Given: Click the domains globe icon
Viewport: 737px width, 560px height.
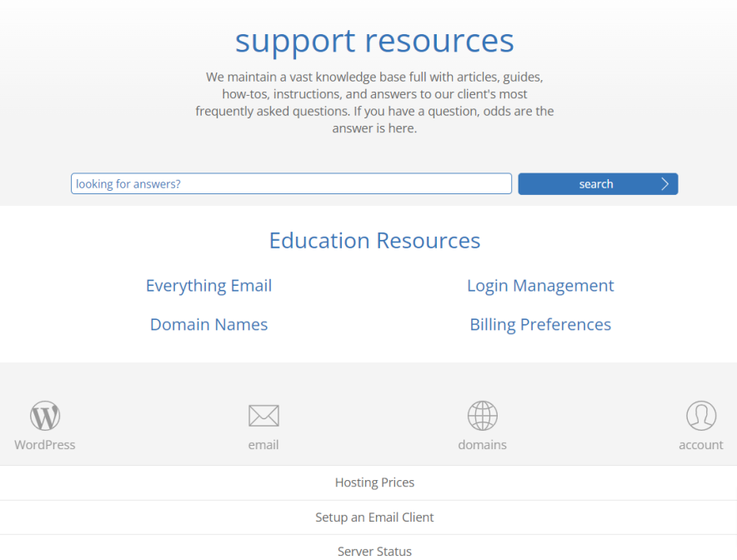Looking at the screenshot, I should click(x=482, y=415).
